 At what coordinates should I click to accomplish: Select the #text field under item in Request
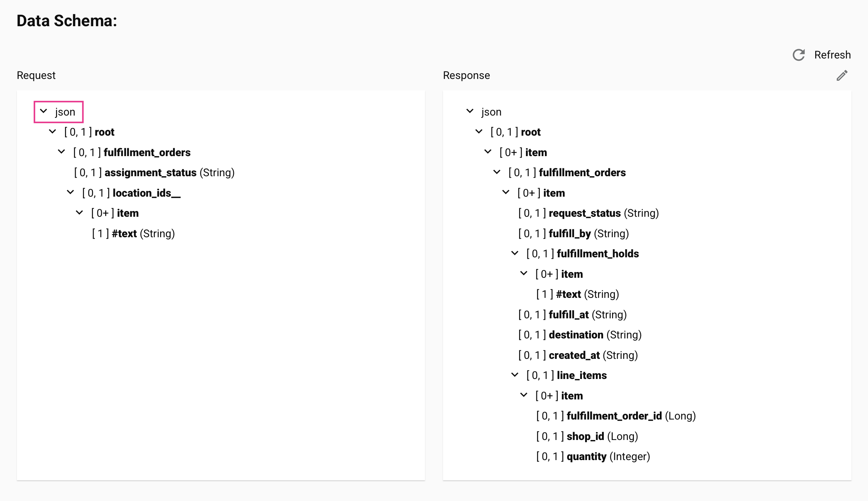(x=124, y=233)
